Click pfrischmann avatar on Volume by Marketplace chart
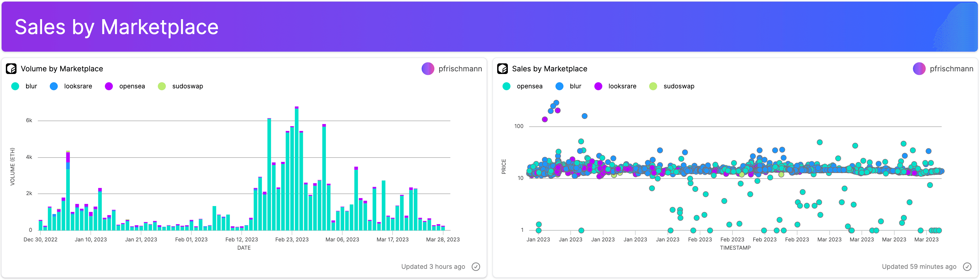 [x=428, y=69]
